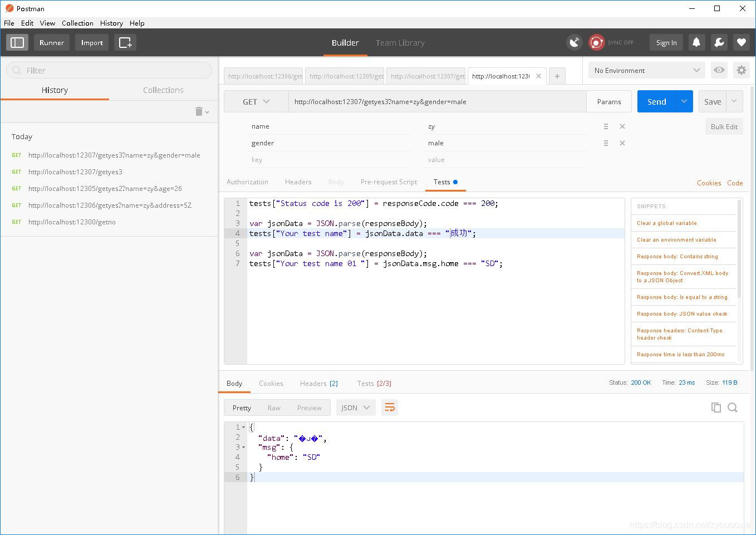Click the request URL field
The width and height of the screenshot is (756, 535).
coord(438,101)
